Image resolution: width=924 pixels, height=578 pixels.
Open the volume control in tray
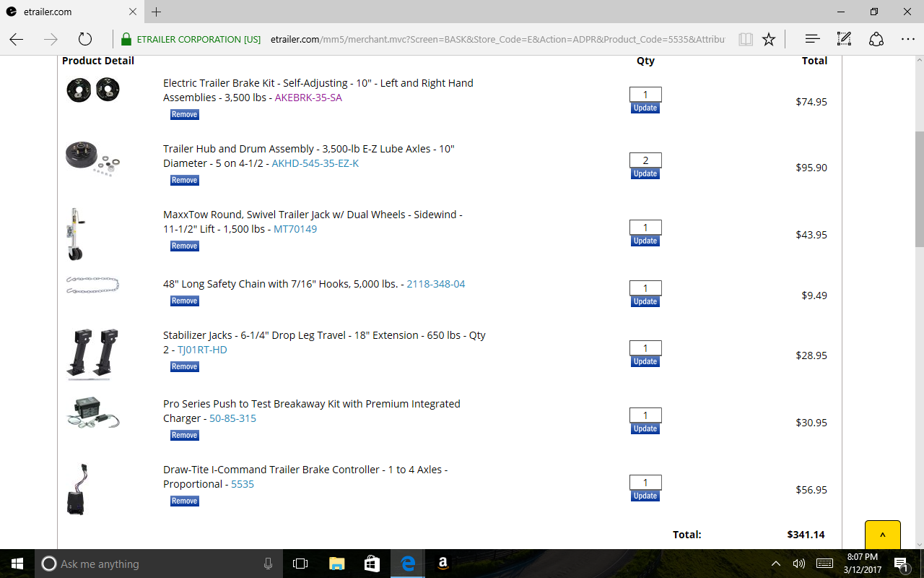(798, 564)
